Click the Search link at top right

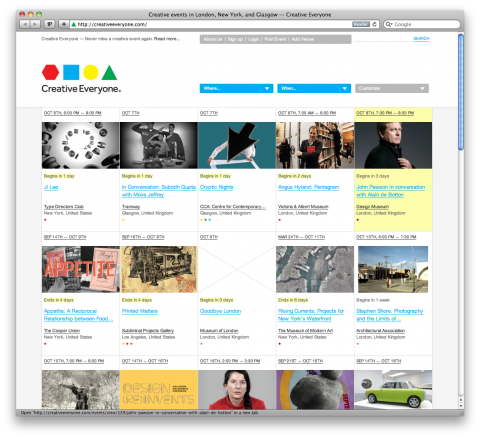421,39
